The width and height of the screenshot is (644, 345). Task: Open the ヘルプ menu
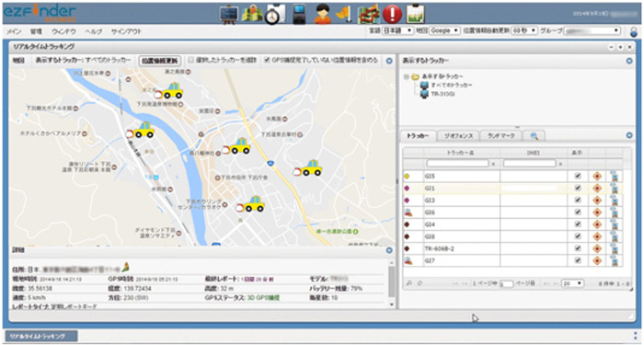click(x=93, y=31)
